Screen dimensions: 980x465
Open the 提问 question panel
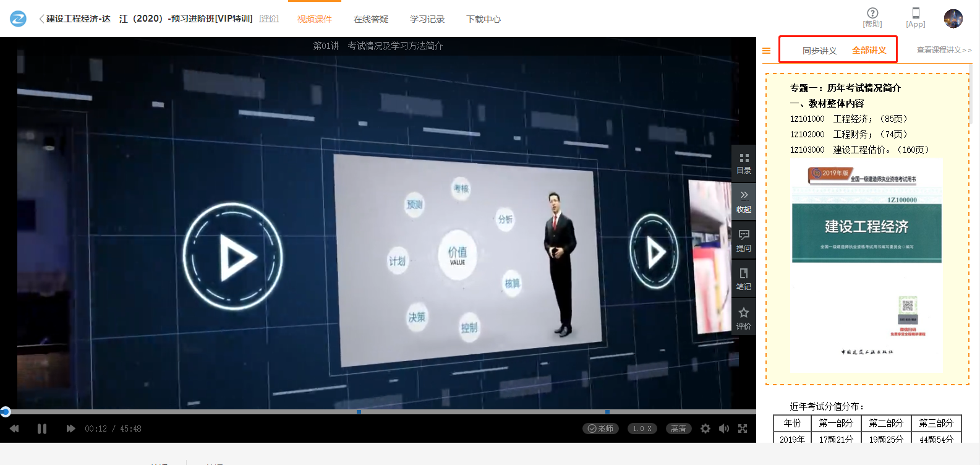tap(744, 241)
